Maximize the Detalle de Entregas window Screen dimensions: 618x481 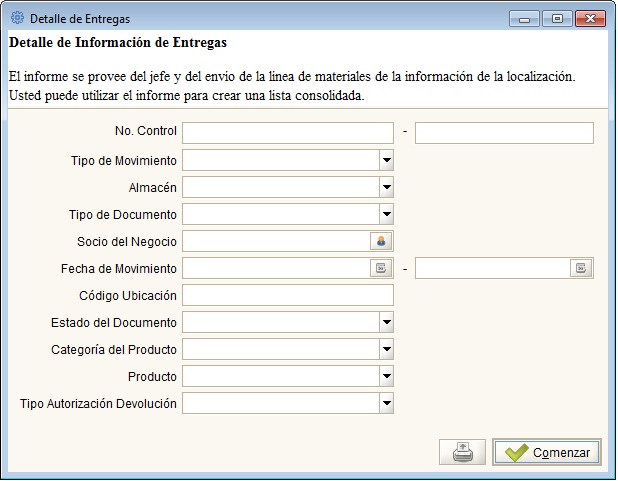556,18
